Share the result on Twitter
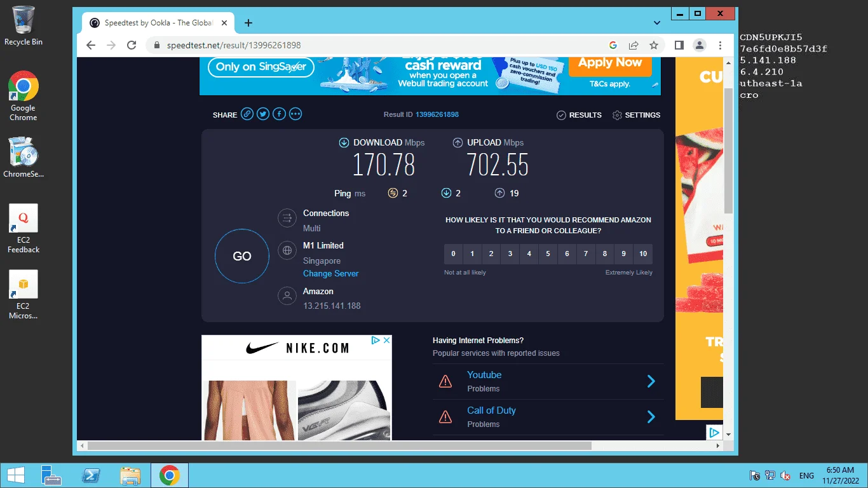The height and width of the screenshot is (488, 868). [x=262, y=114]
